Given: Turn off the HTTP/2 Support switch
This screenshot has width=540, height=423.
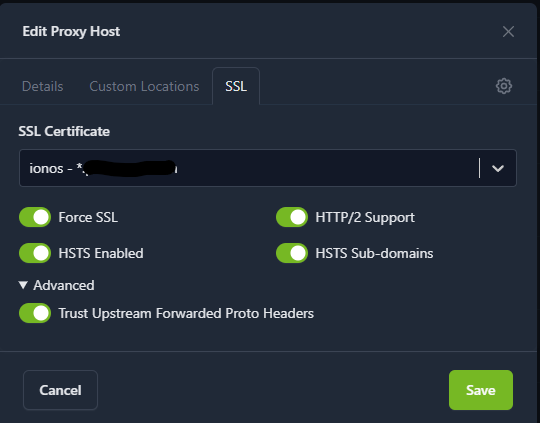Looking at the screenshot, I should 292,217.
